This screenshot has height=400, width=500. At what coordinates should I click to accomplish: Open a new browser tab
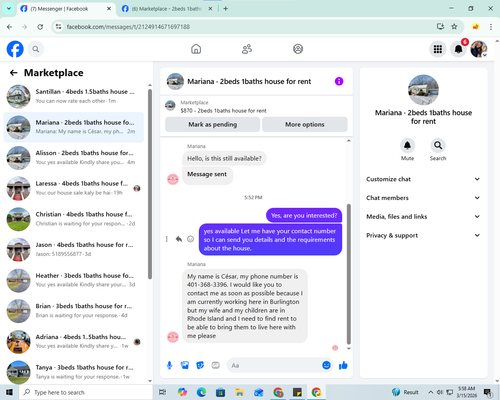(x=226, y=9)
